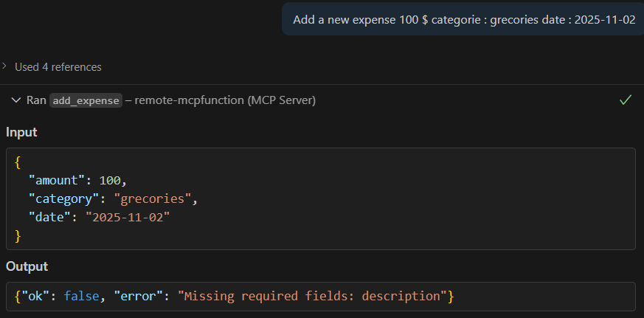Click the user's Add a new expense message
Image resolution: width=644 pixels, height=318 pixels.
[x=464, y=20]
